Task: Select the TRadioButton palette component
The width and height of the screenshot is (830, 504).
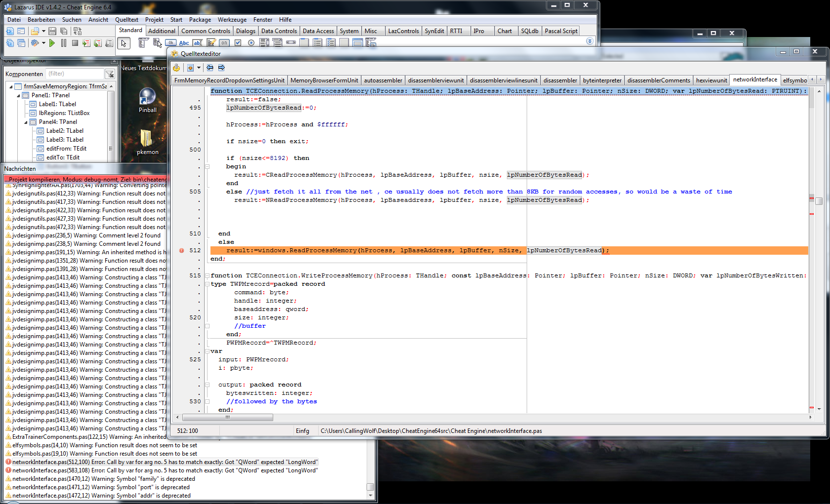Action: (251, 43)
